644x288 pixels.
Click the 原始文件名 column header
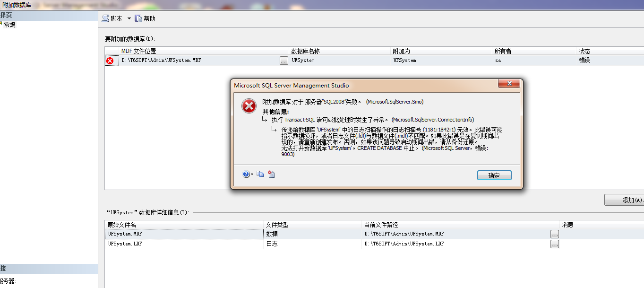click(184, 225)
